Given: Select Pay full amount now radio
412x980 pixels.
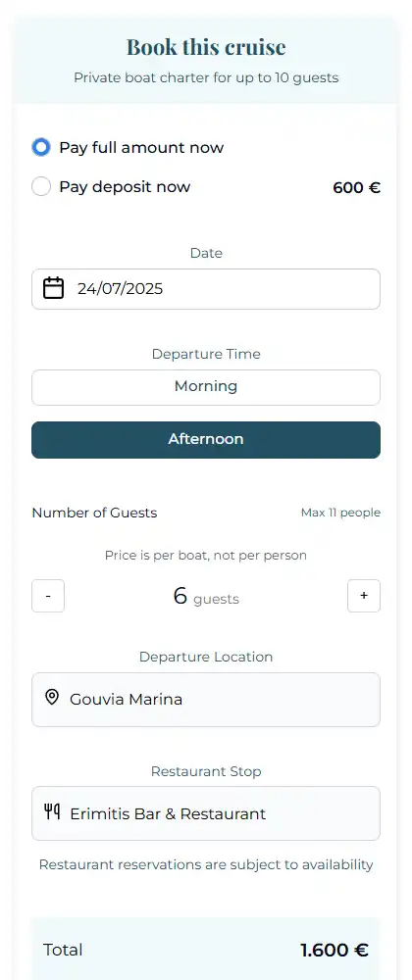Looking at the screenshot, I should [41, 148].
